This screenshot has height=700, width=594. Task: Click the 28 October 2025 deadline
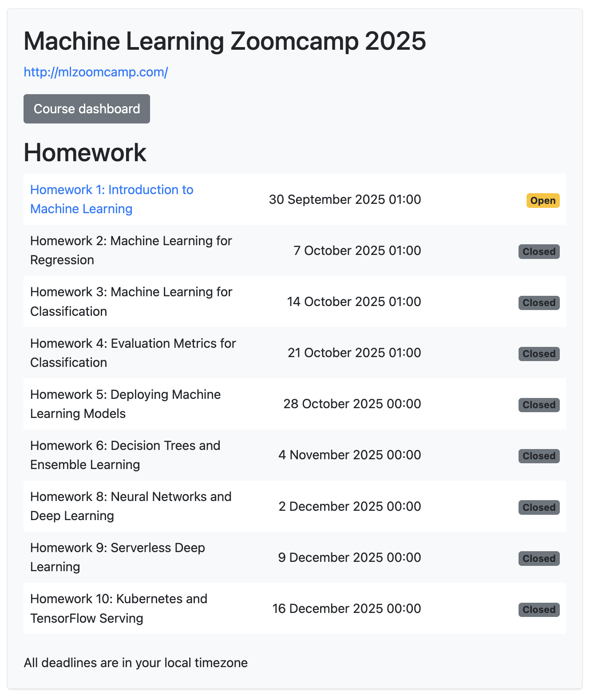point(352,404)
